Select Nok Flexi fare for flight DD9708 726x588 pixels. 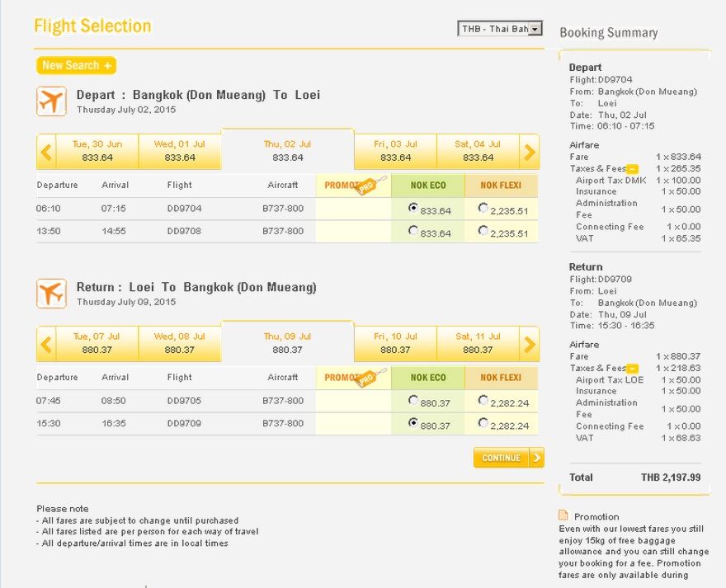[x=483, y=230]
